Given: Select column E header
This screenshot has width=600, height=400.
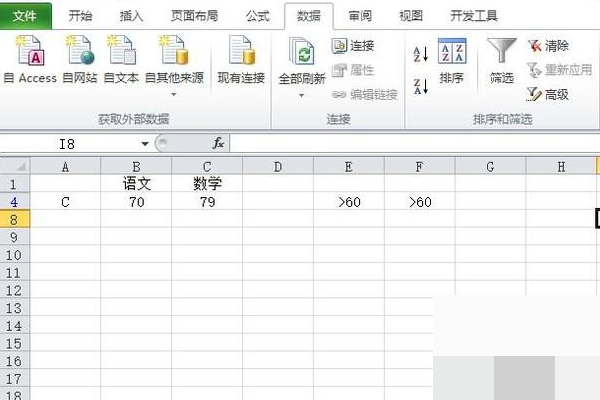Looking at the screenshot, I should coord(349,167).
